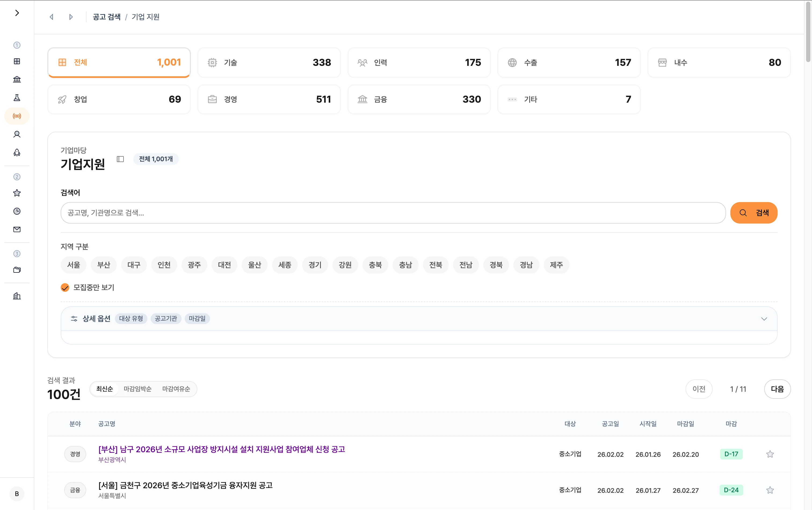
Task: Open the clock history sidebar icon
Action: [x=17, y=211]
